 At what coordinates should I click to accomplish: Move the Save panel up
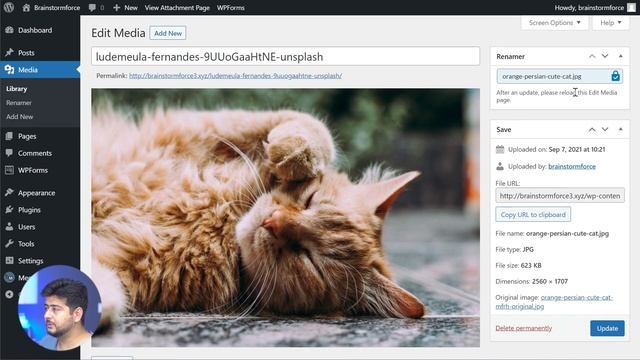592,129
